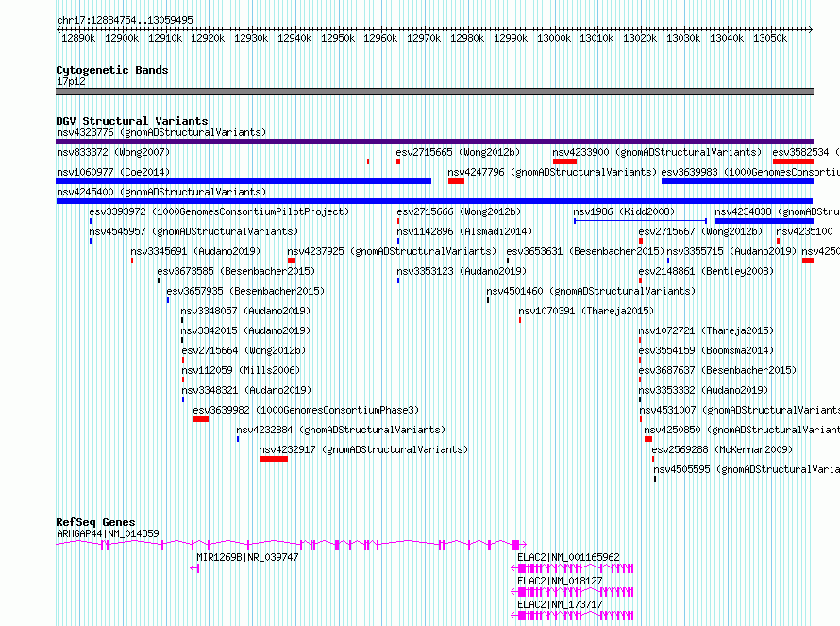Image resolution: width=840 pixels, height=626 pixels.
Task: Click the DGV Structural Variants track title
Action: 132,121
